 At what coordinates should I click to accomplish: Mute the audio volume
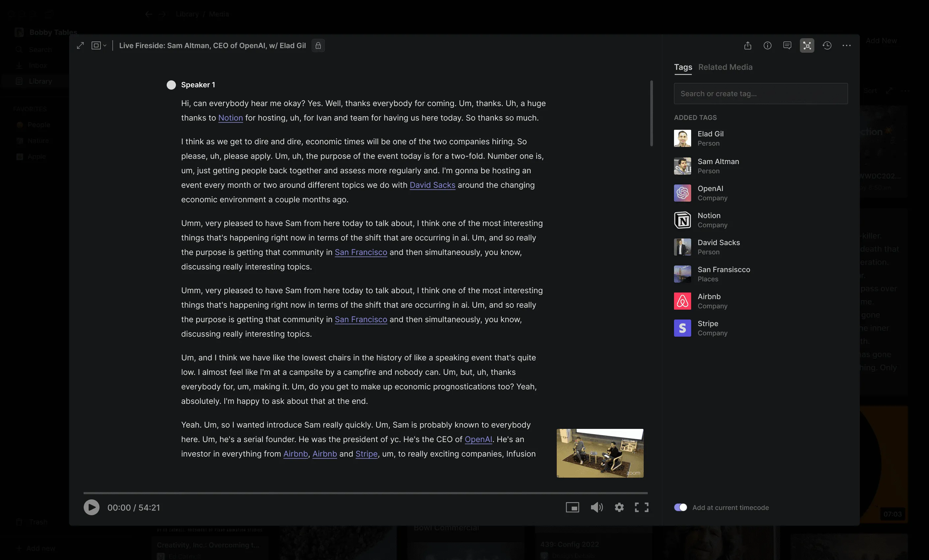point(597,507)
